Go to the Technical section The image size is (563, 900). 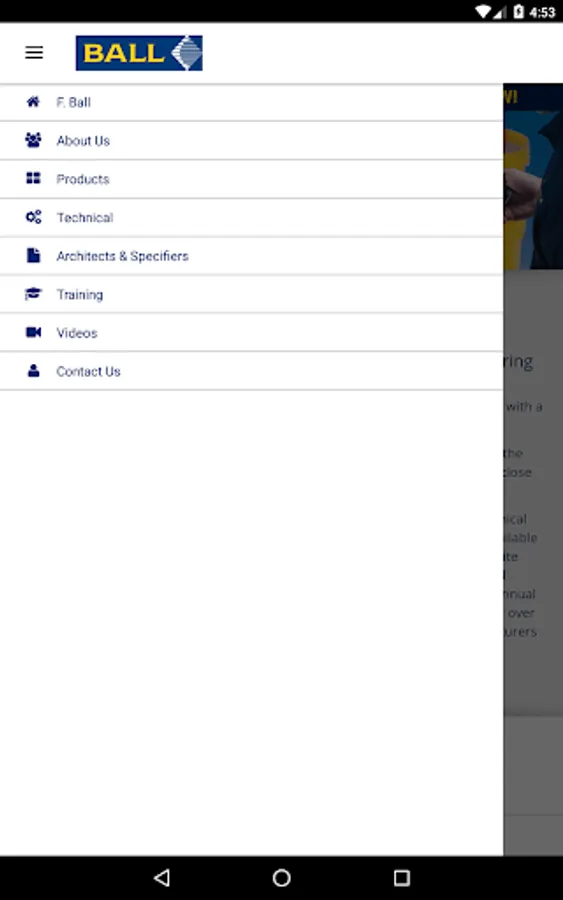(251, 218)
